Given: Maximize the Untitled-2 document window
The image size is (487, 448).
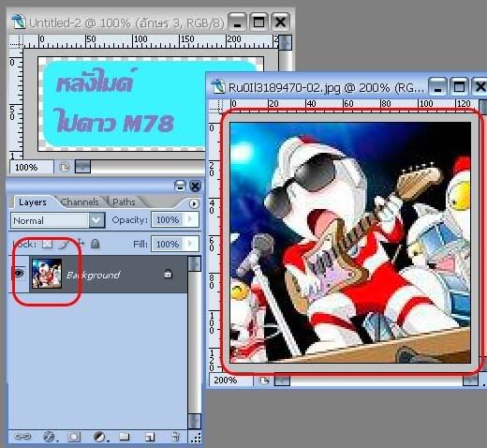Looking at the screenshot, I should tap(258, 22).
